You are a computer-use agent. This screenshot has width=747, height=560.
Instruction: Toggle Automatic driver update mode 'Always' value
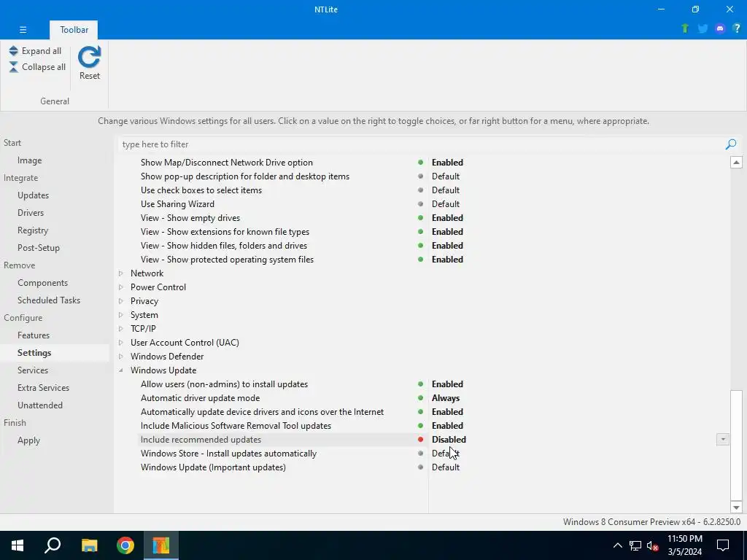(446, 398)
